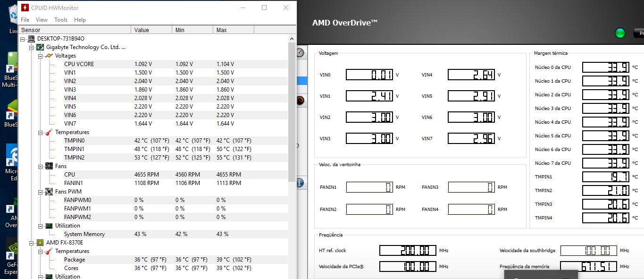Screen dimensions: 644x279
Task: Collapse Temperatures section above Package row
Action: 40,251
